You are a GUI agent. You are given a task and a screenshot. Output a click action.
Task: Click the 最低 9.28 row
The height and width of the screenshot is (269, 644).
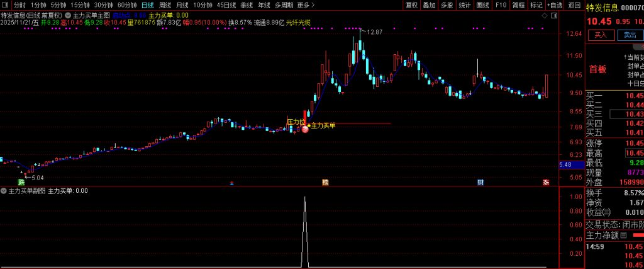click(x=614, y=163)
